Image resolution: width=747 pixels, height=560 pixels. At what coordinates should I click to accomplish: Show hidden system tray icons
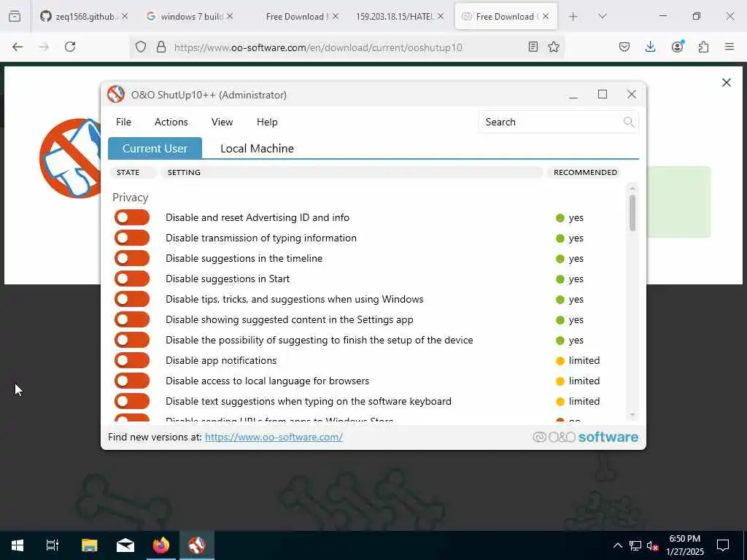pyautogui.click(x=617, y=545)
